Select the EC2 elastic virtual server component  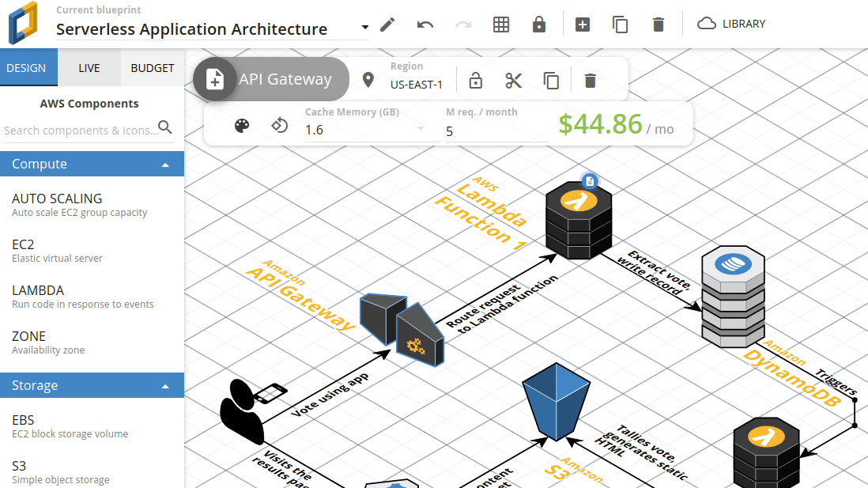point(57,251)
